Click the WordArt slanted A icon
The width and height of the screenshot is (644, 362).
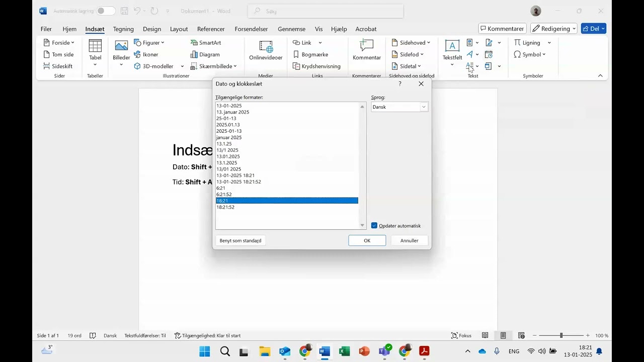click(470, 54)
